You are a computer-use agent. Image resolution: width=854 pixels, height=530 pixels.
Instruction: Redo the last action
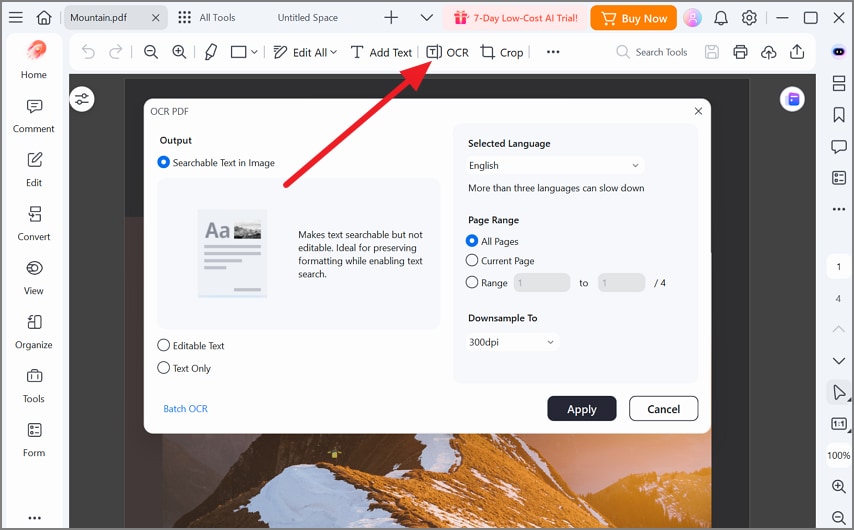[x=115, y=52]
